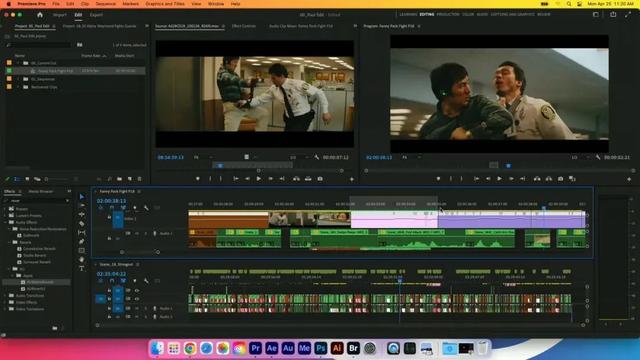This screenshot has width=640, height=360.
Task: Toggle Linked Selection in Fanny Pack Fight timeline
Action: (123, 208)
